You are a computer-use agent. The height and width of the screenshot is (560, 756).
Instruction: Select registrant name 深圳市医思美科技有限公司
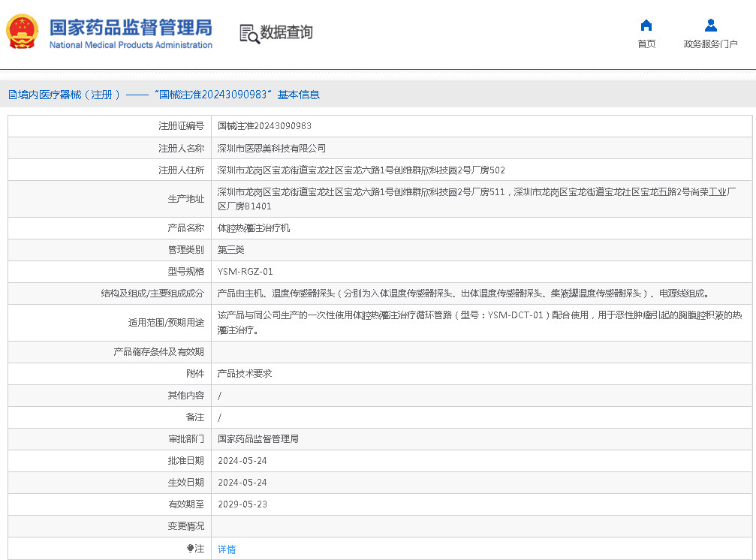(x=272, y=149)
